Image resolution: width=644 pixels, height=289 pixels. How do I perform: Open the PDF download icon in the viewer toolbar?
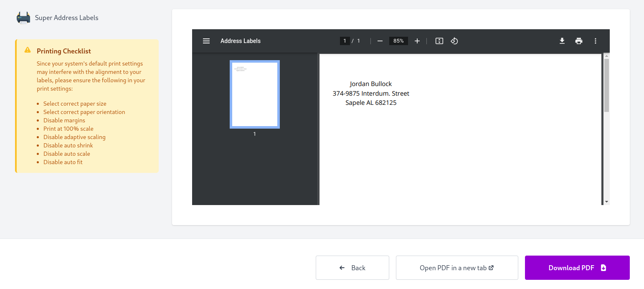pyautogui.click(x=562, y=41)
